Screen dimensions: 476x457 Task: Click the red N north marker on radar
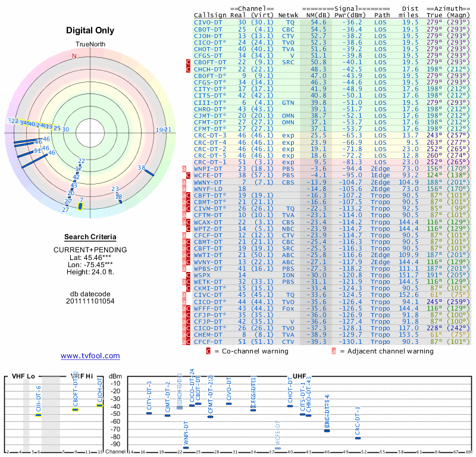74,56
